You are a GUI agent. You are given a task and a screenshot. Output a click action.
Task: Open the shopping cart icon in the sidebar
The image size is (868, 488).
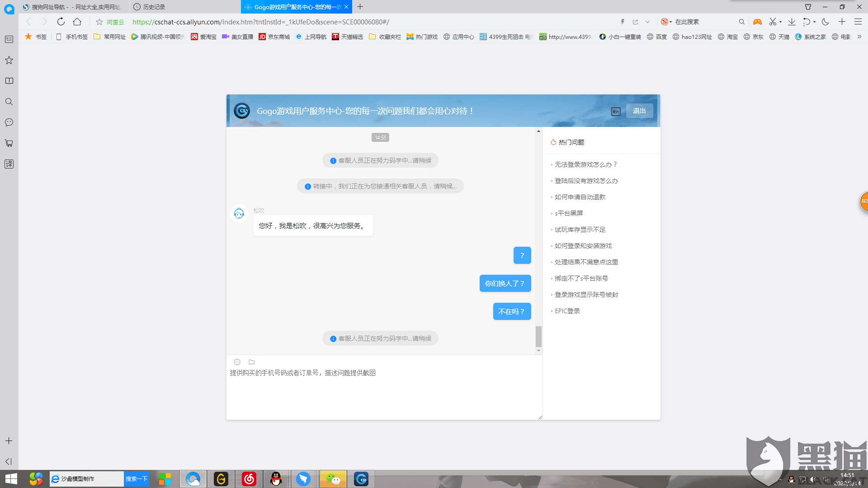[9, 143]
